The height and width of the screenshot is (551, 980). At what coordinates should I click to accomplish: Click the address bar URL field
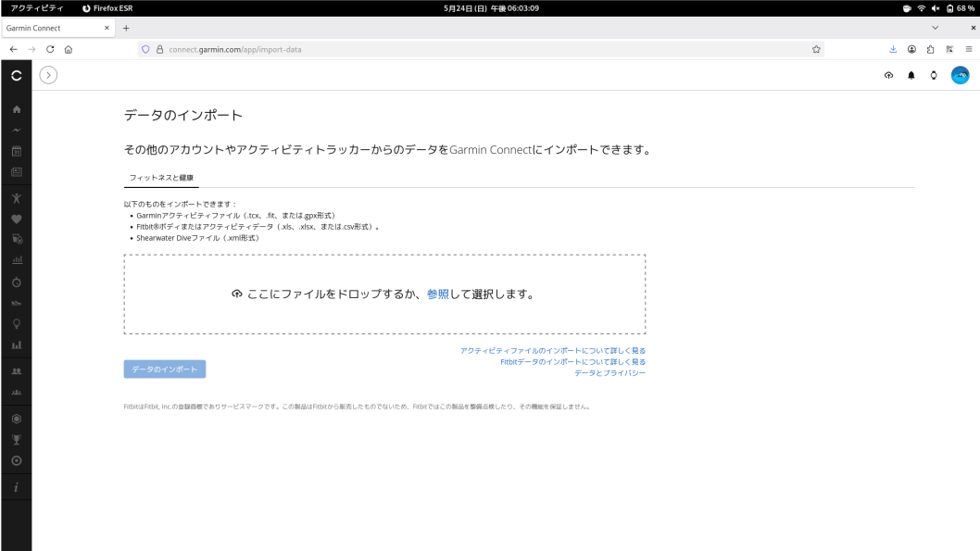482,49
